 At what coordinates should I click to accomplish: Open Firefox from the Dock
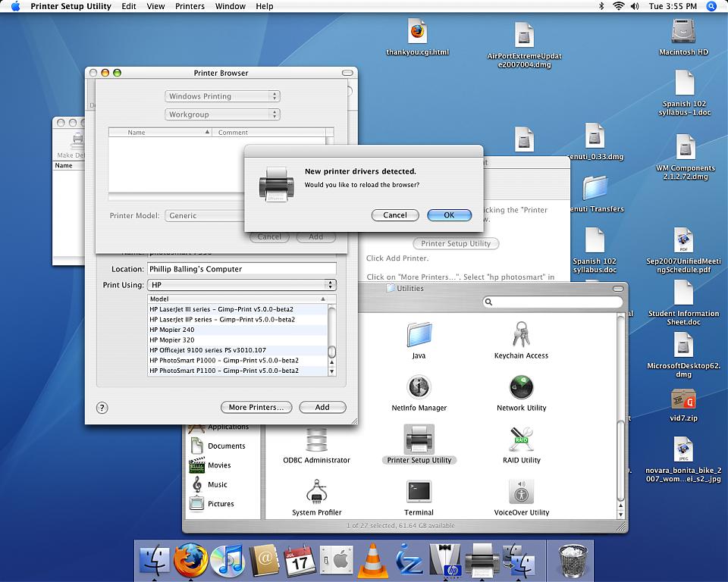pyautogui.click(x=190, y=562)
